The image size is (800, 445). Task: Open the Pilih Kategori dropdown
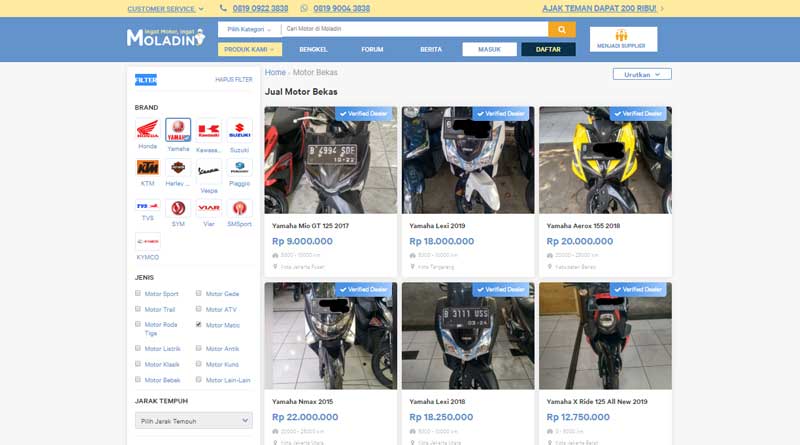click(248, 30)
